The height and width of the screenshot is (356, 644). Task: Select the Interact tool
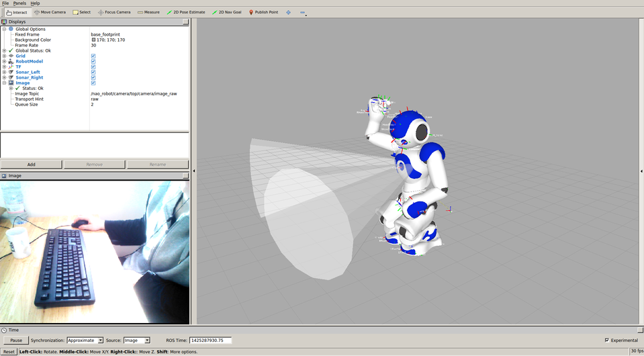[x=17, y=12]
